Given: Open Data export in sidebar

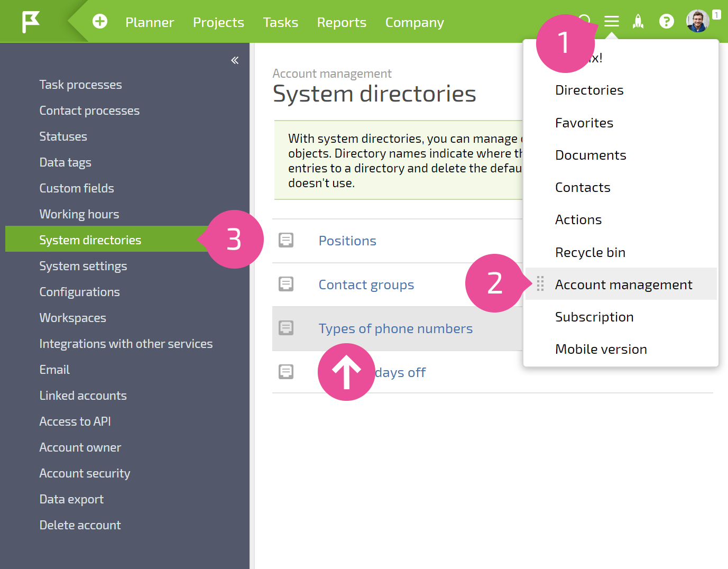Looking at the screenshot, I should coord(71,499).
